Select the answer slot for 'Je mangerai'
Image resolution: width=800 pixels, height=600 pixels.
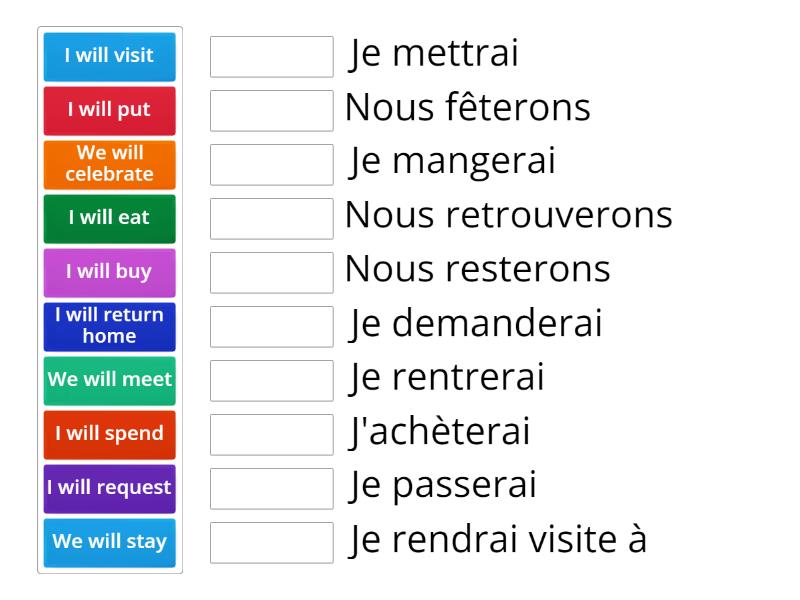271,164
